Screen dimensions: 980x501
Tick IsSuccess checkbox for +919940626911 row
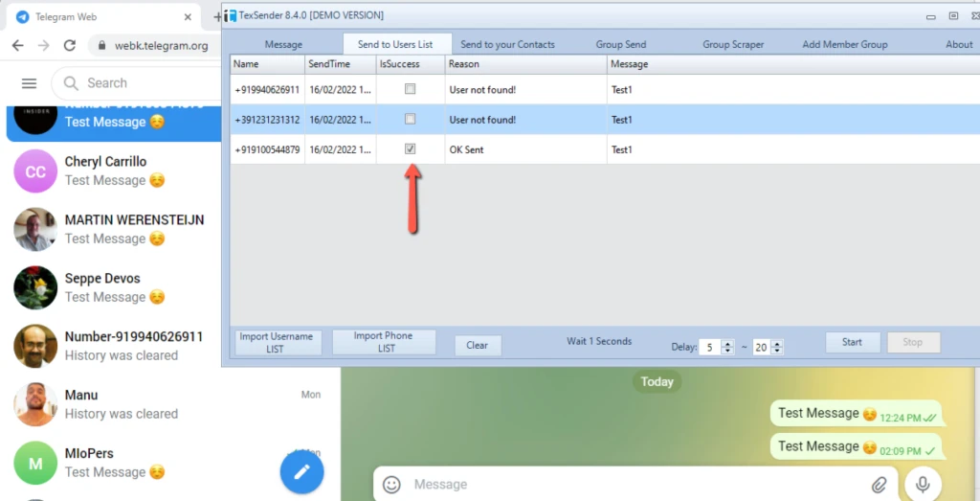(410, 89)
